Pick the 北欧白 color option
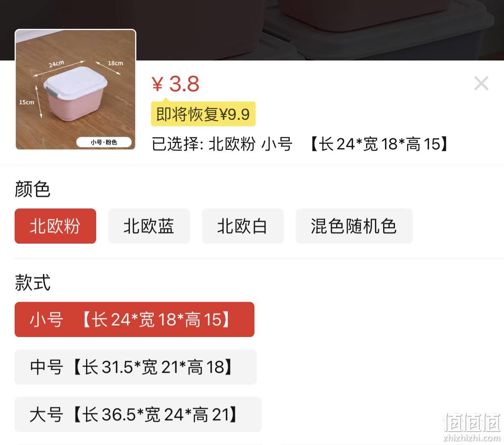Screen dimensions: 504x445 (243, 226)
